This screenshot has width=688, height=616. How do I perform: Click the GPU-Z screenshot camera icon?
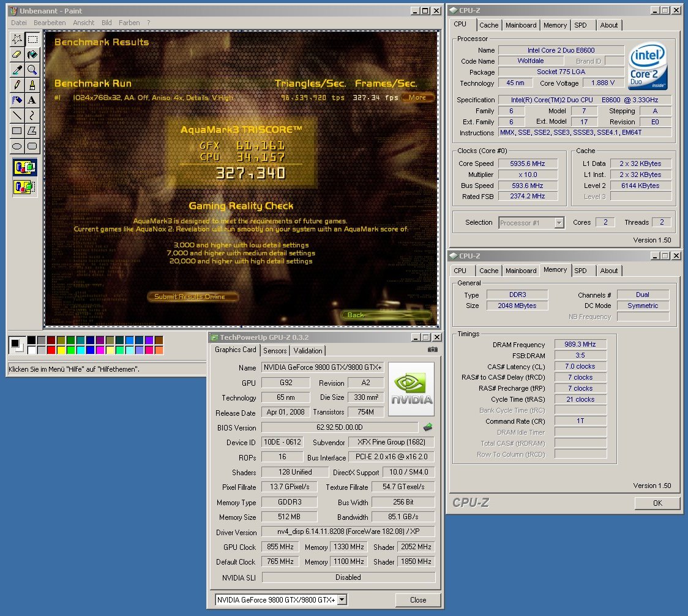[432, 350]
